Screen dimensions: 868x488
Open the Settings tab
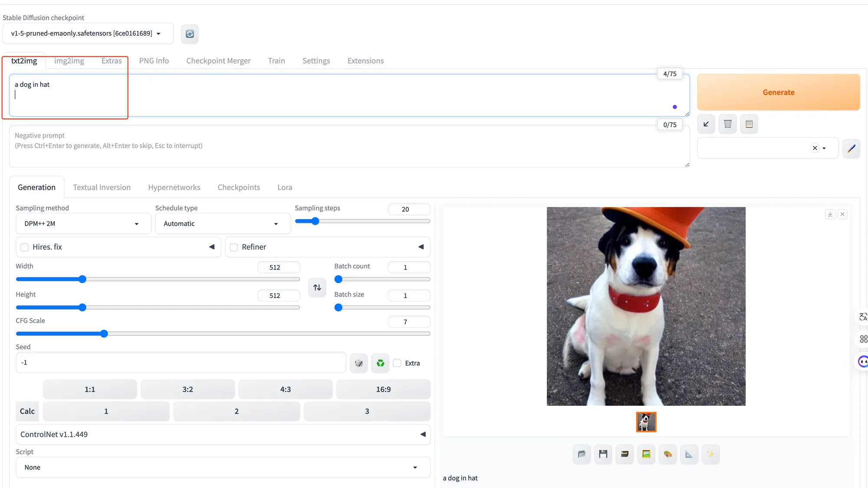tap(316, 61)
